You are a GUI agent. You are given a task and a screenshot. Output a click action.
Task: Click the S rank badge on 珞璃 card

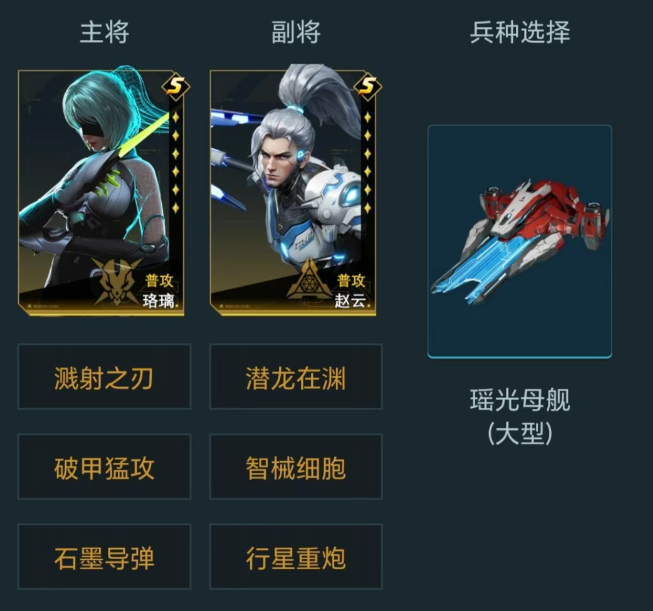click(175, 87)
